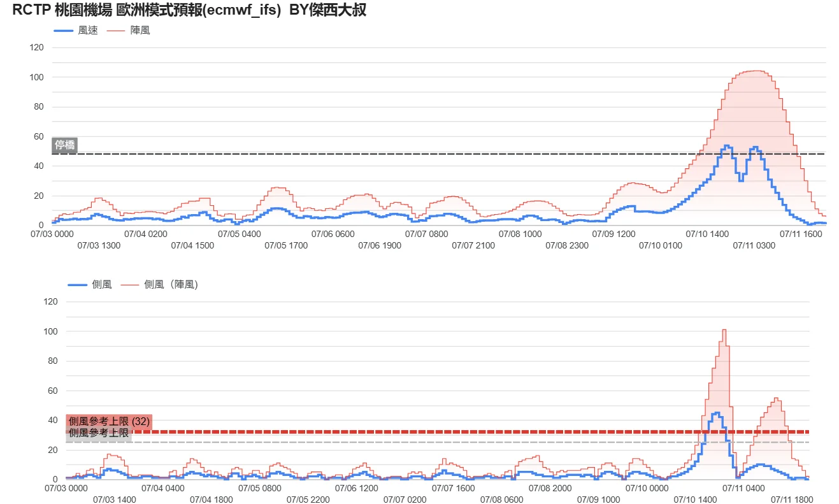Screen dimensions: 839x504
Task: Select the 07/10 1400 tick on top chart
Action: tap(707, 234)
